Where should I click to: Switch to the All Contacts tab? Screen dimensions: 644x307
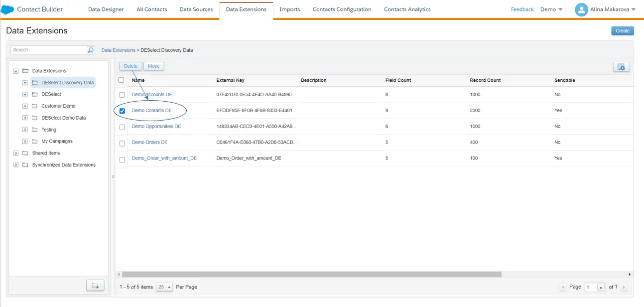(x=151, y=9)
